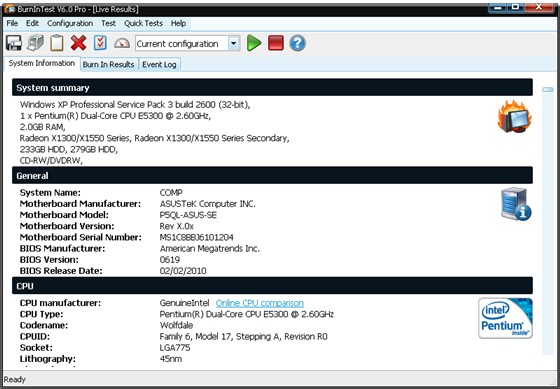
Task: Click the Print results printer icon
Action: pos(36,43)
